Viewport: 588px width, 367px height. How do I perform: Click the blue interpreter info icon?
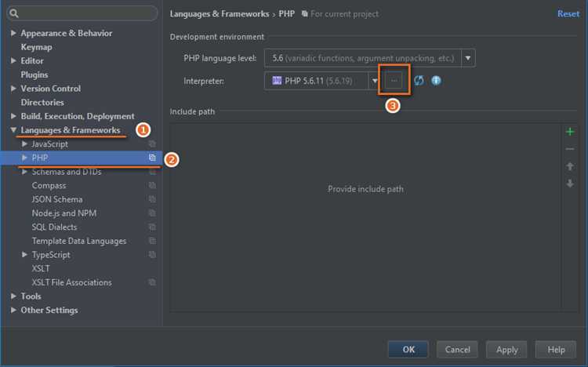point(436,80)
